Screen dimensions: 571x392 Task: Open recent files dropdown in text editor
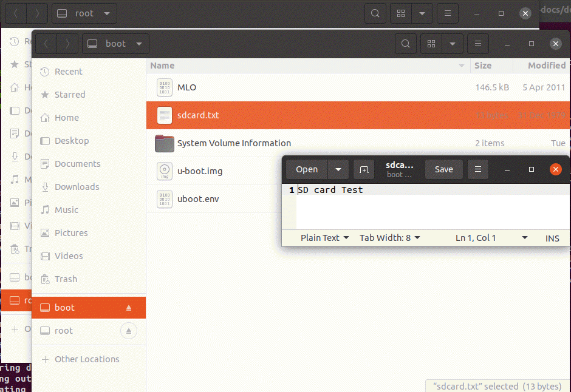point(338,169)
